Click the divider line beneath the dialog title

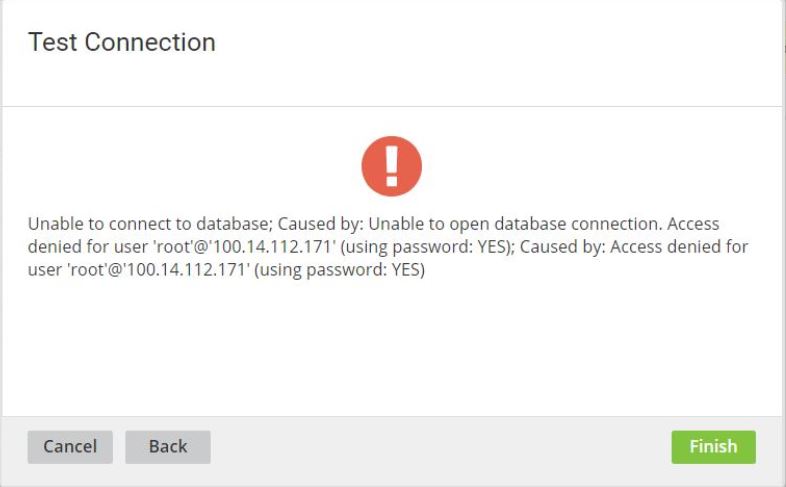392,106
